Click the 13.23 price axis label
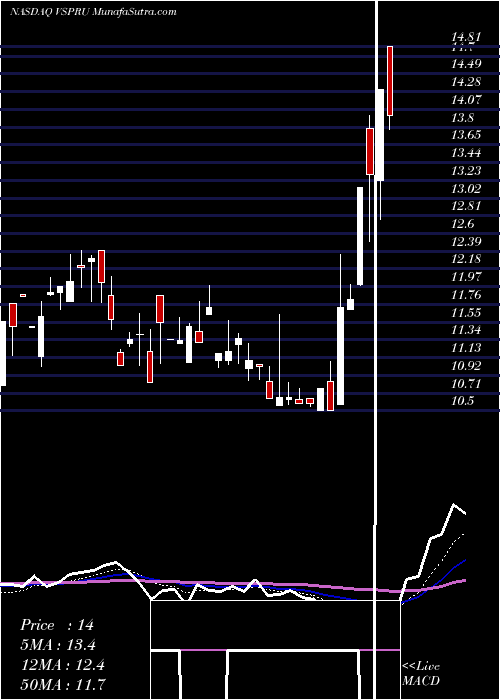Viewport: 500px width, 700px height. (466, 171)
